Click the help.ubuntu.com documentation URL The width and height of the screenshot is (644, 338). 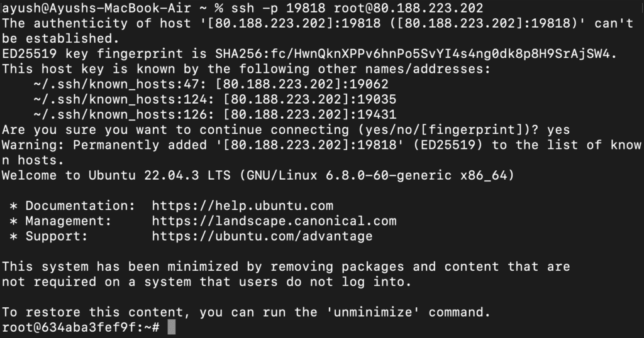click(x=242, y=205)
